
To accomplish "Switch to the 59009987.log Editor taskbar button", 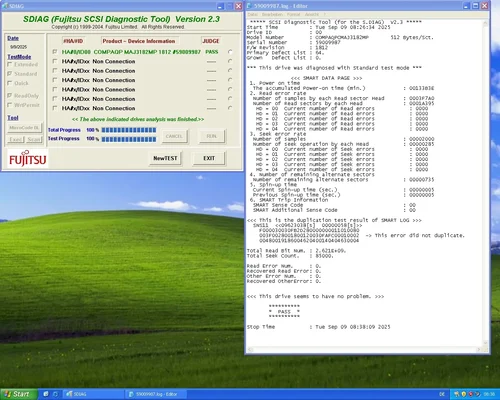I will pyautogui.click(x=157, y=394).
